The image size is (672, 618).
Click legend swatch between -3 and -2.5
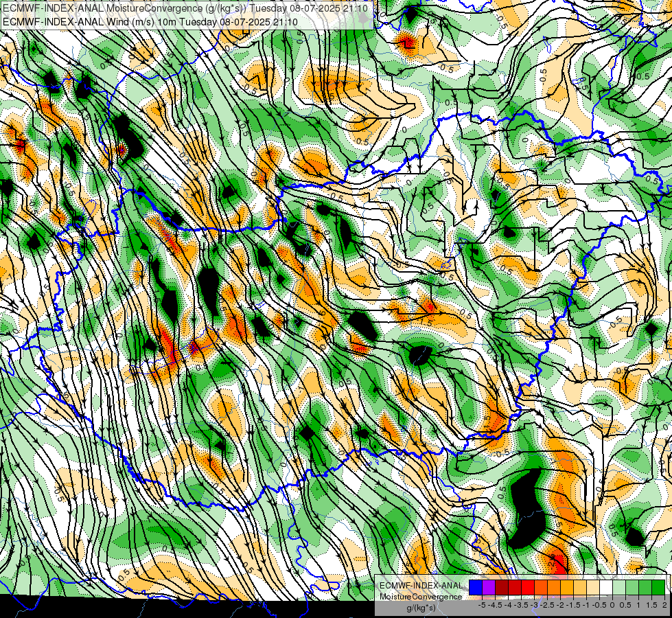click(x=541, y=588)
